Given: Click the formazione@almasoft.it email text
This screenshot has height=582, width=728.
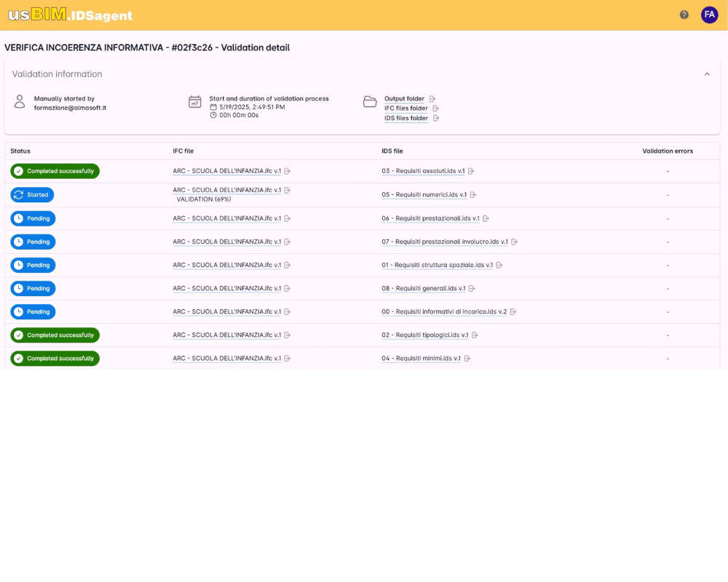Looking at the screenshot, I should tap(70, 108).
